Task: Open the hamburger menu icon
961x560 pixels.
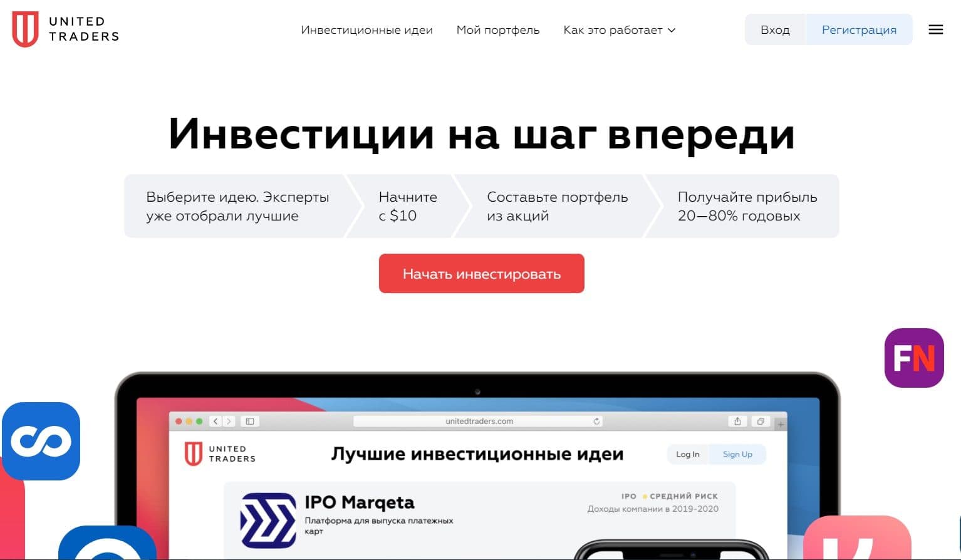Action: [x=936, y=29]
